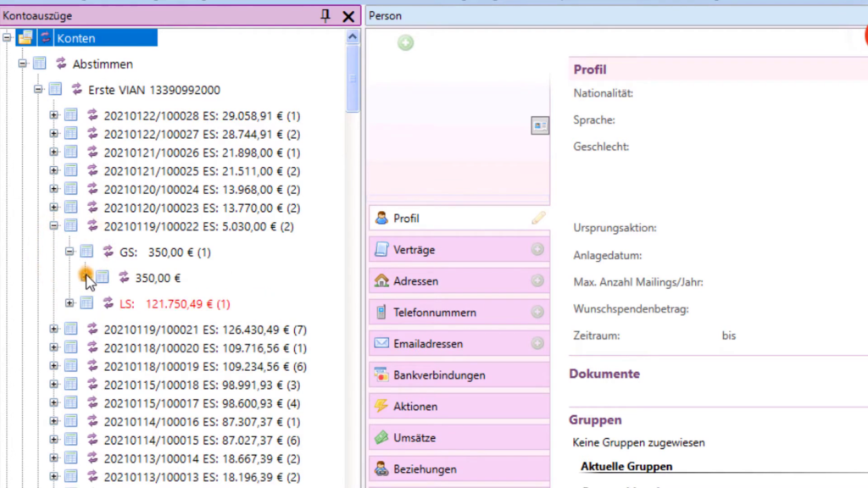Image resolution: width=868 pixels, height=488 pixels.
Task: Click the envelope icon next to Emailadressen
Action: pyautogui.click(x=381, y=343)
